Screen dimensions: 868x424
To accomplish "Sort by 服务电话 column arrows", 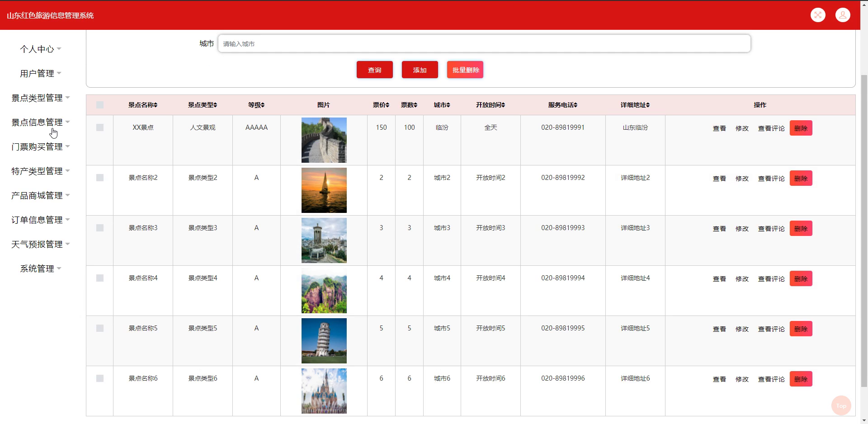I will tap(576, 105).
